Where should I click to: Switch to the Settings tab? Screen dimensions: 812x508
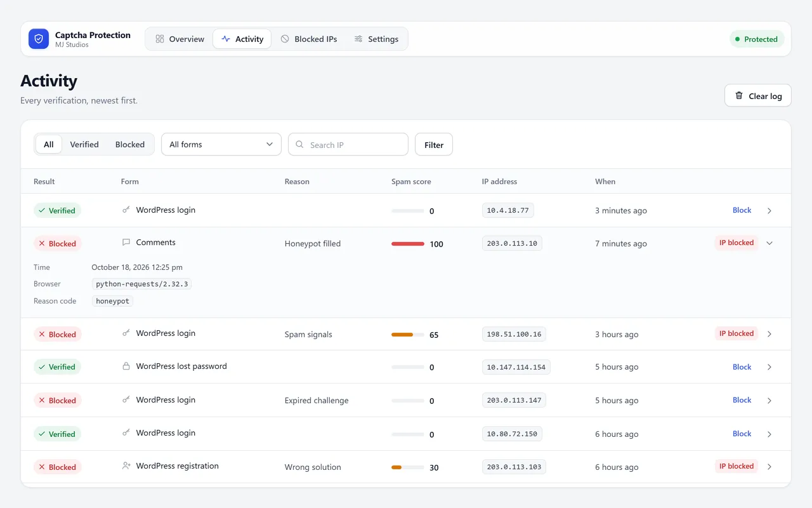pyautogui.click(x=376, y=39)
